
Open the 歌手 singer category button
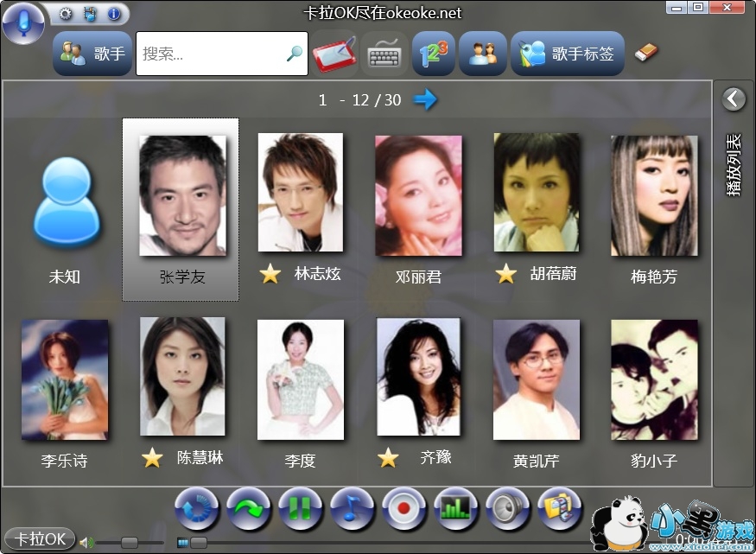tap(92, 54)
